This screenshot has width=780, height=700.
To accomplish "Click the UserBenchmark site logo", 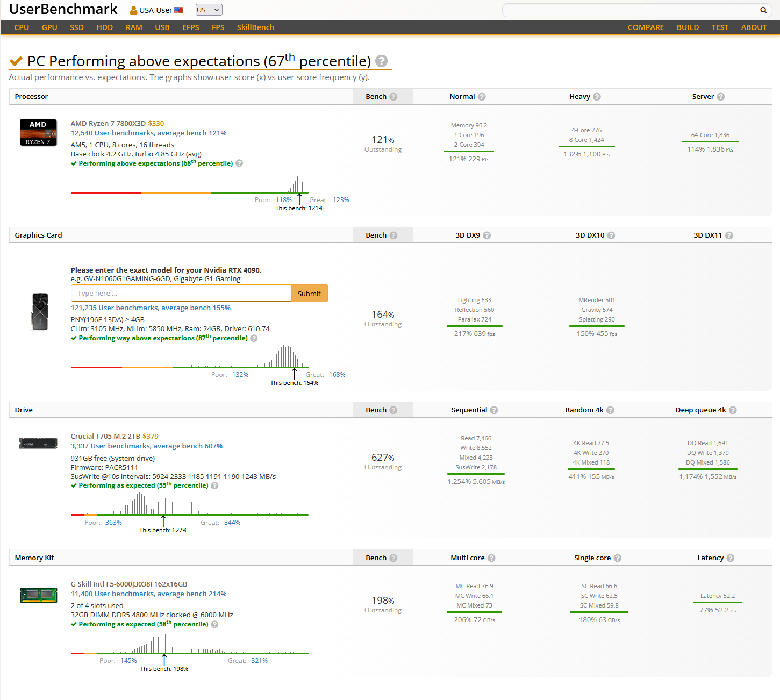I will coord(63,9).
